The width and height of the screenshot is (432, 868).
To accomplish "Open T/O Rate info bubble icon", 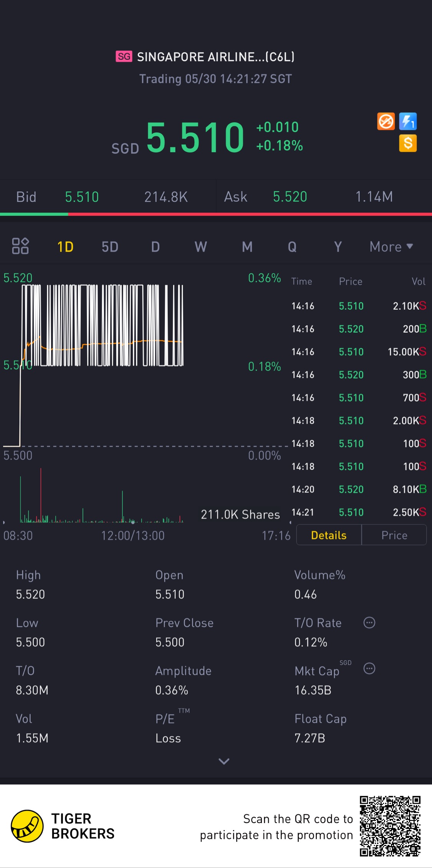I will (x=369, y=623).
